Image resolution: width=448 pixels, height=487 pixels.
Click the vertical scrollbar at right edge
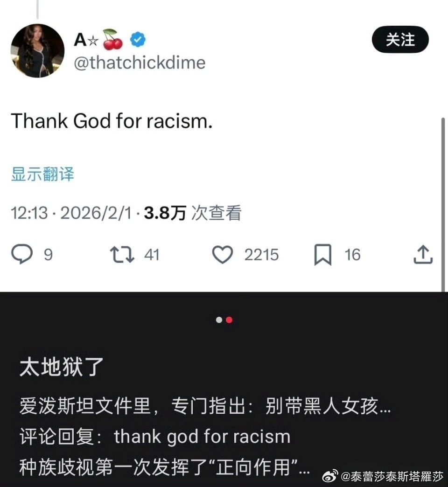[443, 204]
